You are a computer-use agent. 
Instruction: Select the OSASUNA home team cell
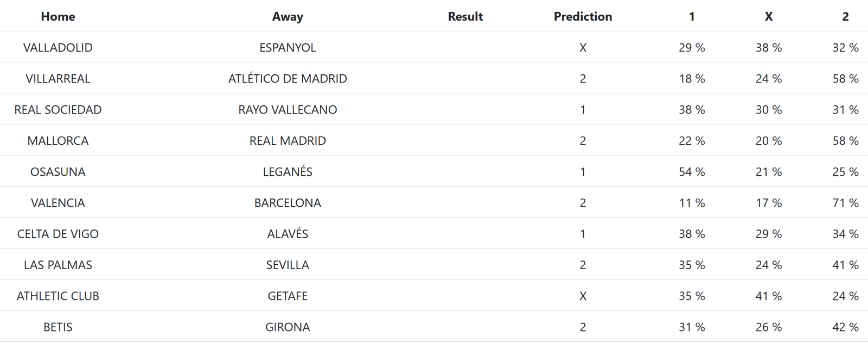(58, 172)
